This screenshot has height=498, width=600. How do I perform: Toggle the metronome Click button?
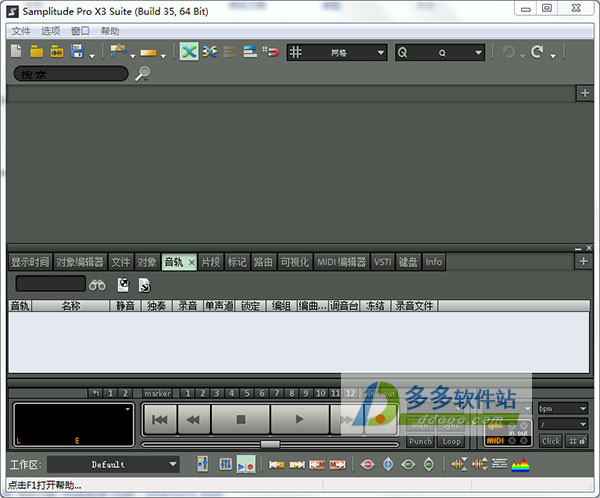(551, 441)
